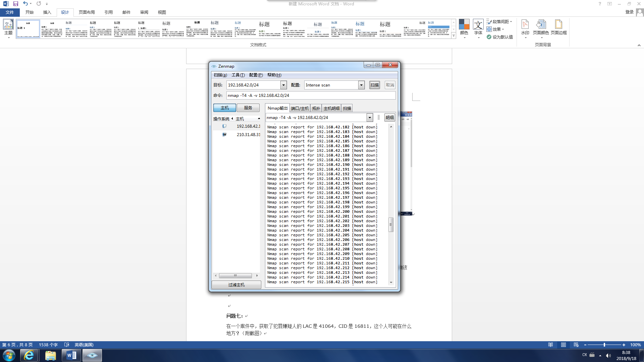The image size is (644, 362).
Task: Click the zoom slider in Word status bar
Action: coord(604,345)
